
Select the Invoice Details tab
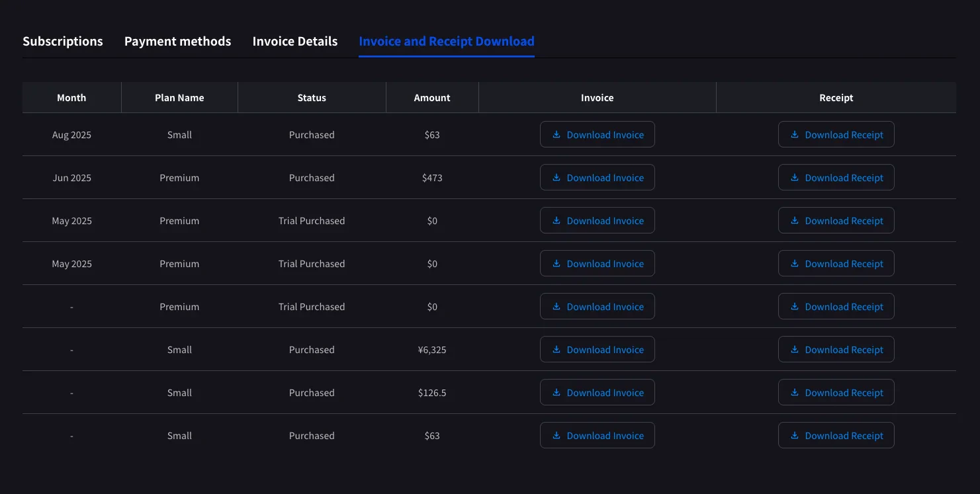click(x=294, y=41)
